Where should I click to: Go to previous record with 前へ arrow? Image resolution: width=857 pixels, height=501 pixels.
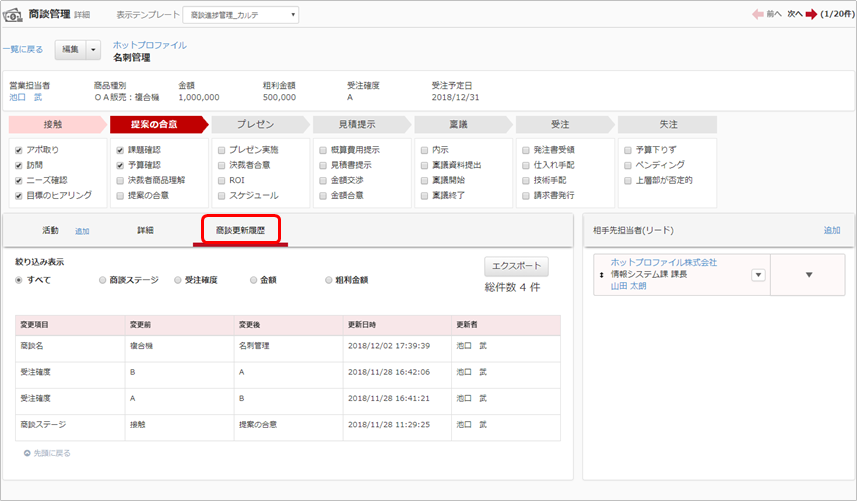coord(767,14)
